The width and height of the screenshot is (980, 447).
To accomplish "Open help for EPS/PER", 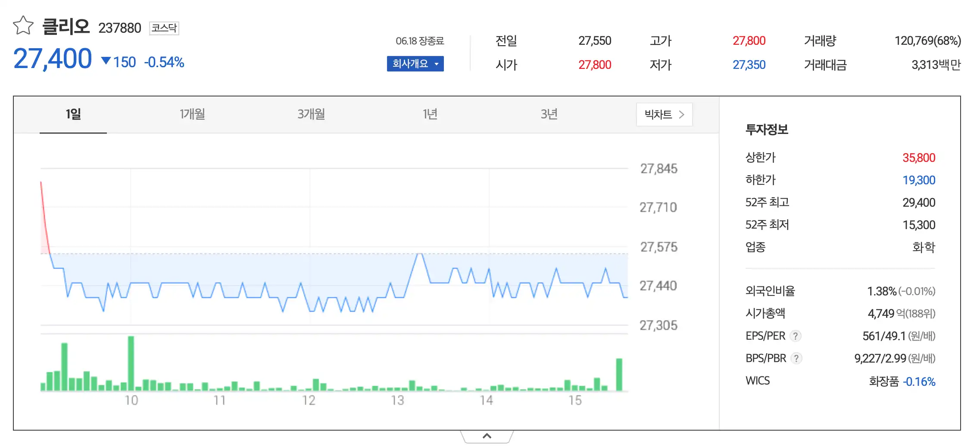I will [x=796, y=336].
